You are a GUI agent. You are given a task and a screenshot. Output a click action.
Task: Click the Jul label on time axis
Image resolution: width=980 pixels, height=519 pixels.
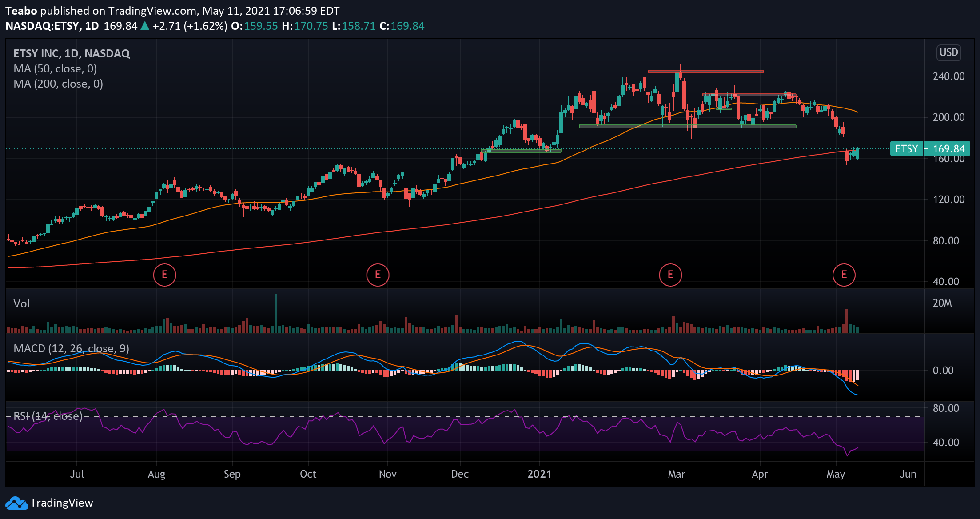[77, 474]
